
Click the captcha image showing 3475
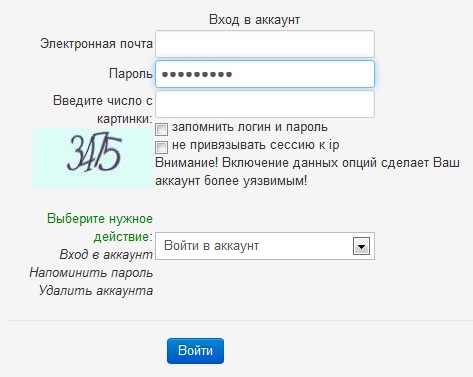click(x=93, y=157)
